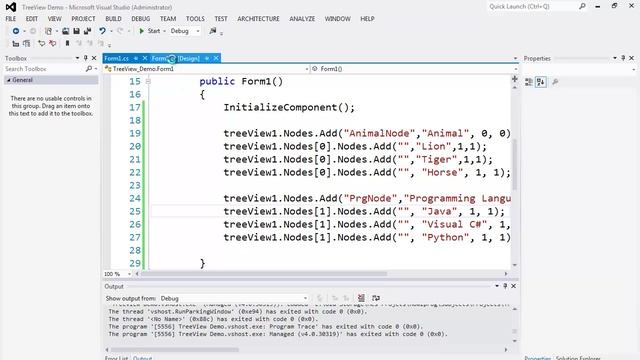Close the Output panel
The height and width of the screenshot is (360, 640).
tap(513, 286)
